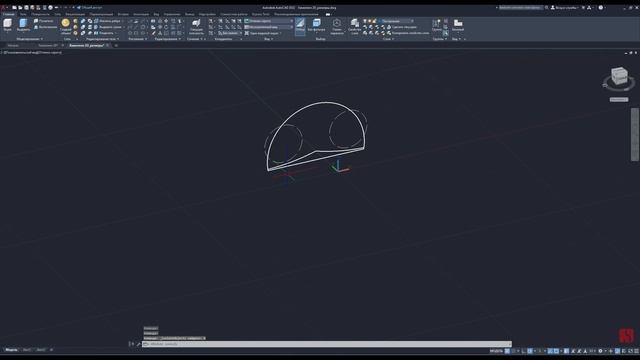Click Open file in quick access toolbar
Screen dimensions: 640x360
[x=20, y=7]
